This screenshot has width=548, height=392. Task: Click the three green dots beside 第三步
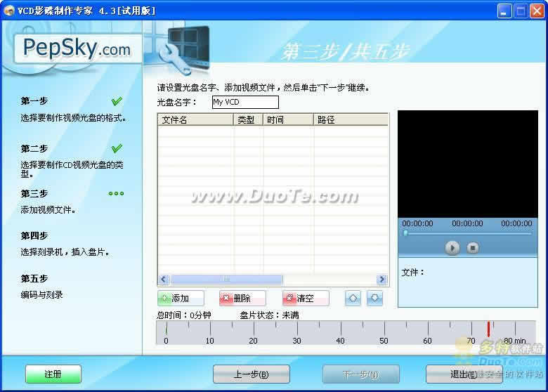click(117, 194)
